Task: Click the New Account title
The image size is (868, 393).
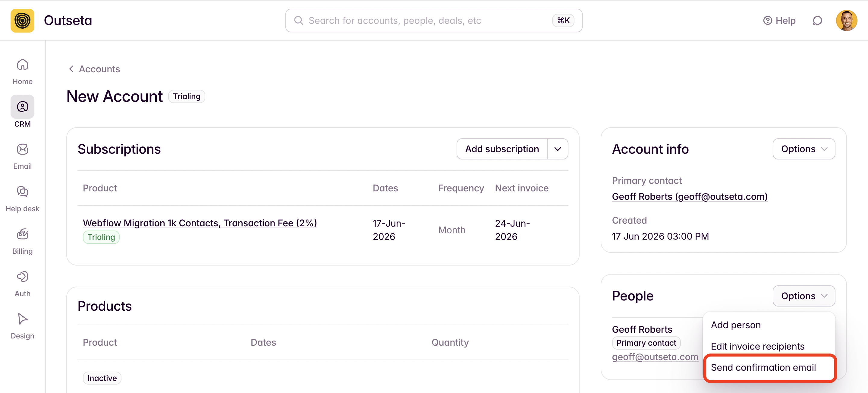Action: (115, 96)
